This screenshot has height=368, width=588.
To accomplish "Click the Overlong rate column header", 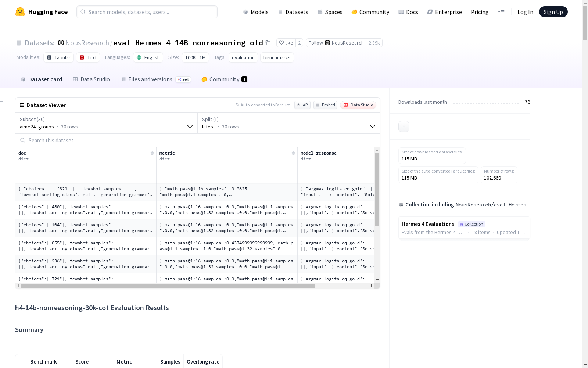I will pos(203,362).
